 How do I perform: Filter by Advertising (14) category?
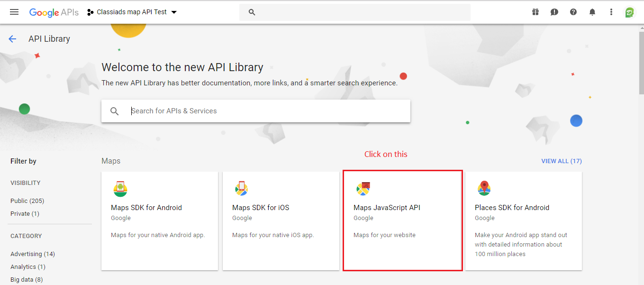[33, 254]
